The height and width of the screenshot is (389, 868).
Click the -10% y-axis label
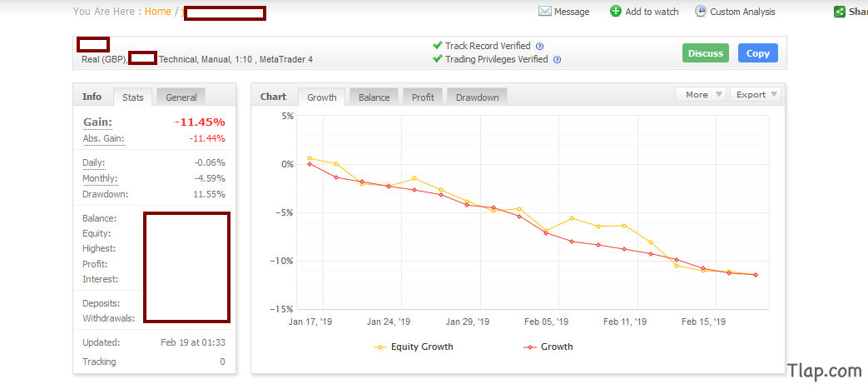[280, 261]
